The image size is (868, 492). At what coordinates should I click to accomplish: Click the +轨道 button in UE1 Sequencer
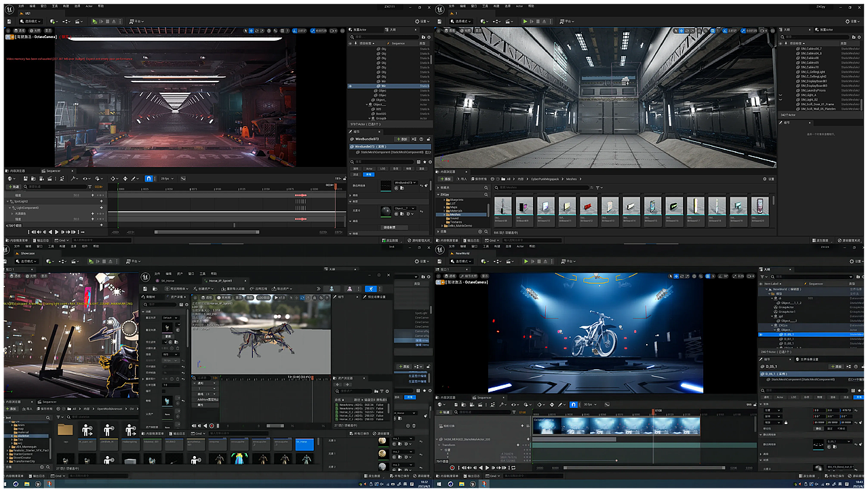[x=14, y=187]
